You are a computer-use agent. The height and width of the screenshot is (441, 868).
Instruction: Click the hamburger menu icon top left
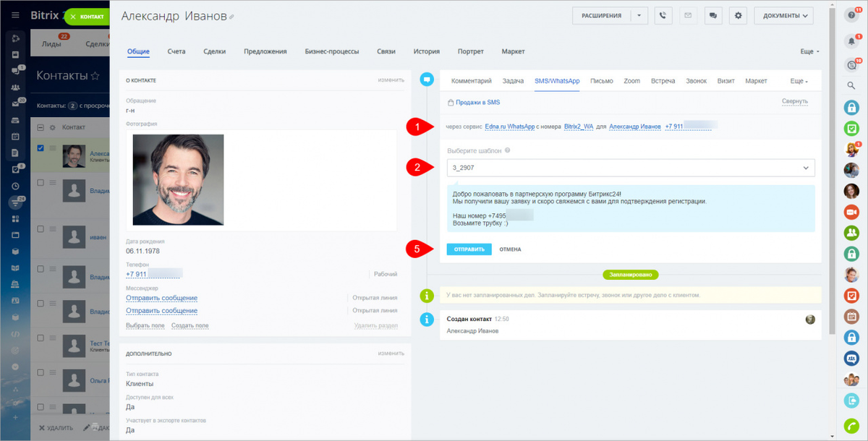[x=14, y=15]
